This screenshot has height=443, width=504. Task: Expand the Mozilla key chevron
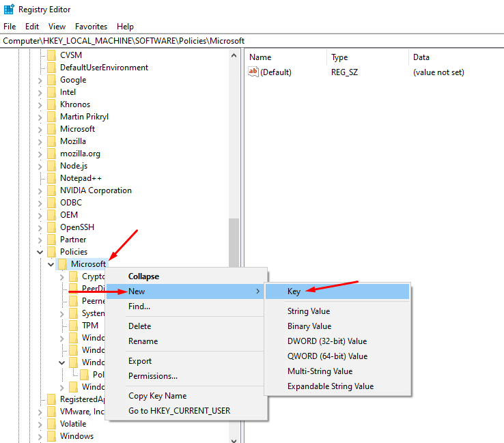[40, 141]
